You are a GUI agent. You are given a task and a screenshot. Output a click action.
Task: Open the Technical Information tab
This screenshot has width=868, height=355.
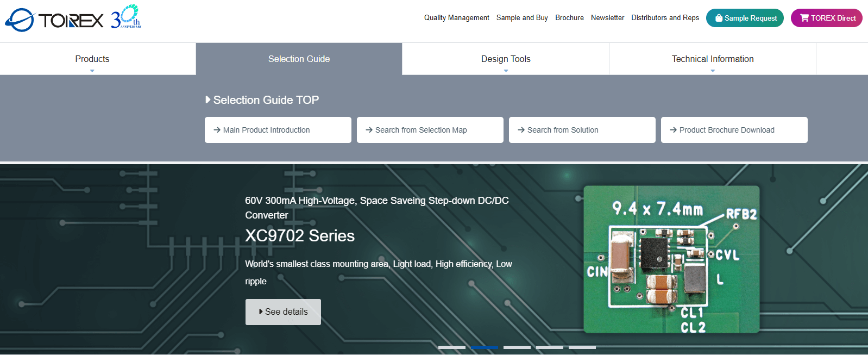click(713, 59)
